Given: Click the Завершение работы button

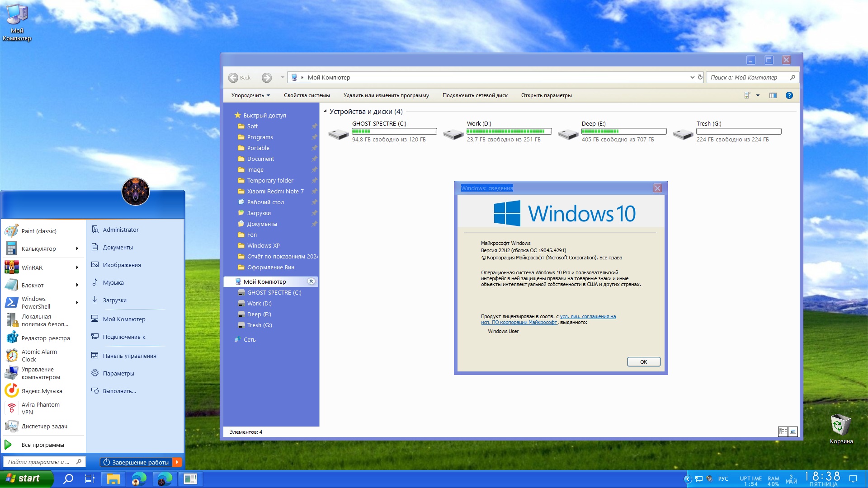Looking at the screenshot, I should point(136,462).
